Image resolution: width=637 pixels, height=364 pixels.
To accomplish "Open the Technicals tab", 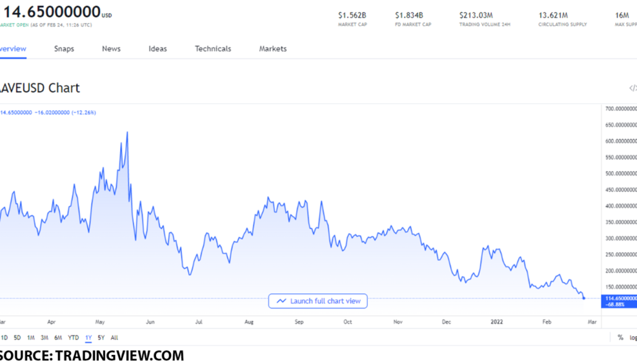I will coord(213,49).
